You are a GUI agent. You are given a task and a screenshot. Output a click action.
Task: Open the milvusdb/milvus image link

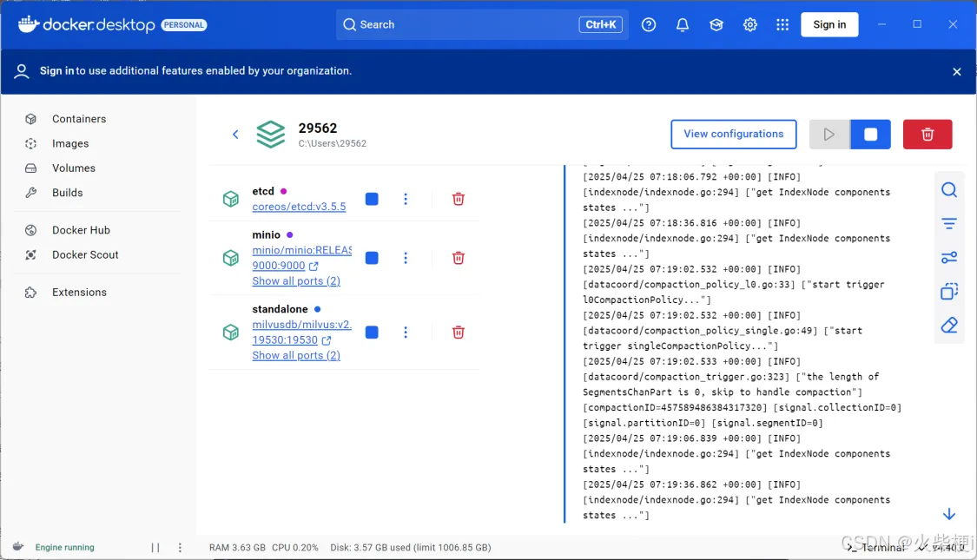(302, 325)
